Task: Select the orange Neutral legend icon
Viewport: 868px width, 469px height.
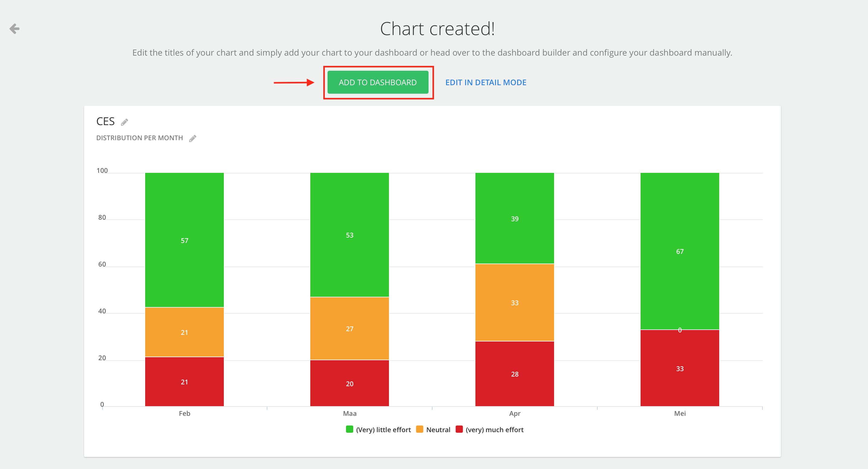Action: 420,429
